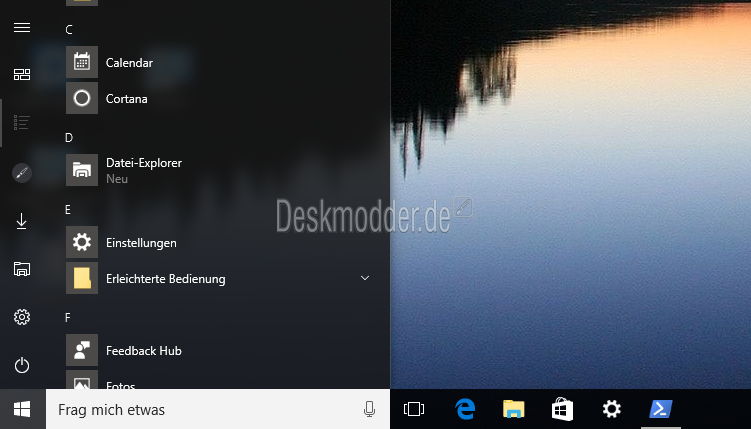751x429 pixels.
Task: Click the 'Calendar' app name
Action: coord(129,63)
